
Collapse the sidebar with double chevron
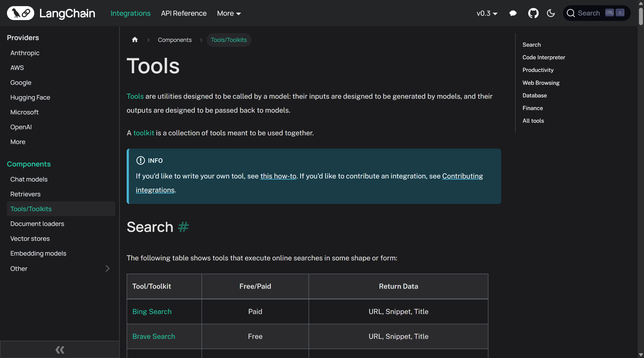coord(60,350)
